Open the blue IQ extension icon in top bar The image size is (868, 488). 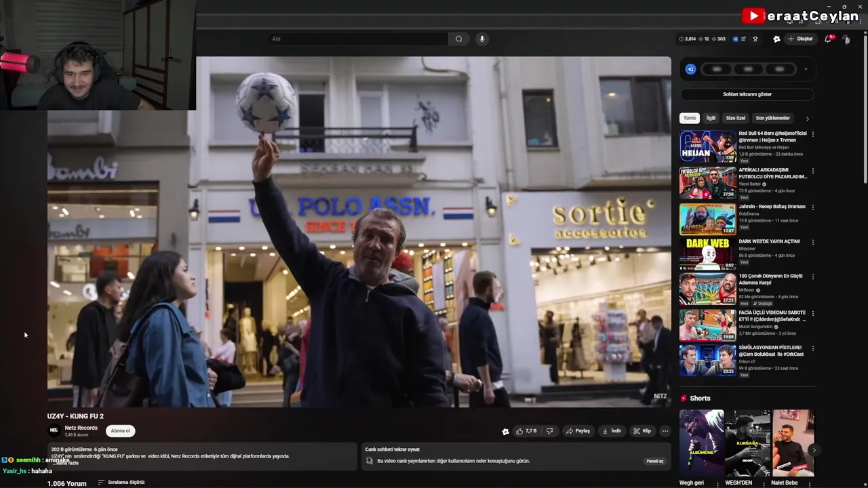pos(735,39)
